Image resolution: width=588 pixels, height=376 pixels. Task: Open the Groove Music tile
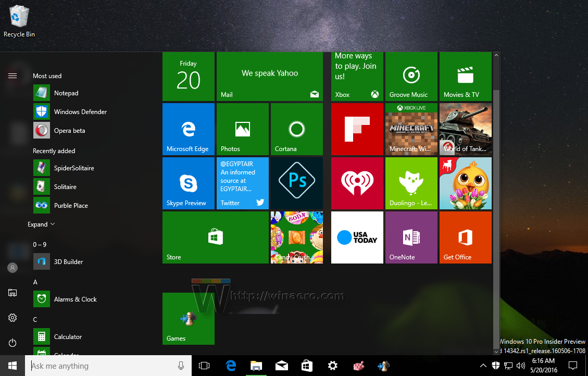click(411, 77)
